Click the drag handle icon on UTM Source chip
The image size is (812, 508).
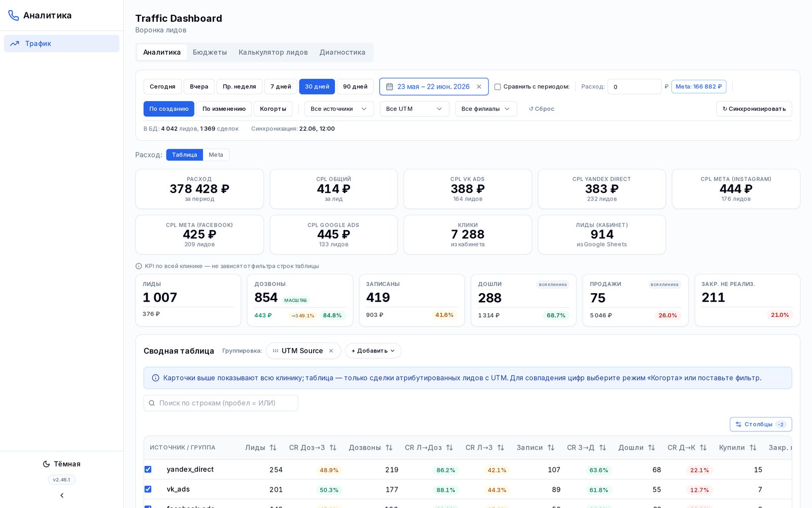tap(276, 351)
